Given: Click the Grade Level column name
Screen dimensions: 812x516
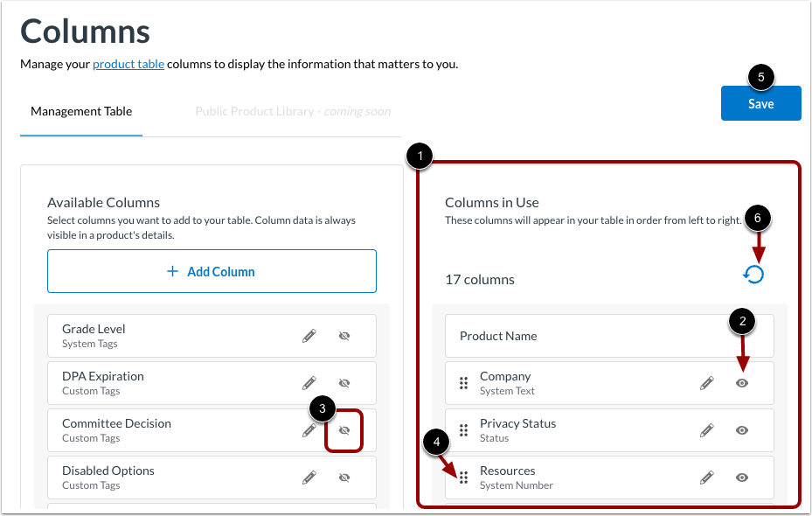Looking at the screenshot, I should [94, 329].
